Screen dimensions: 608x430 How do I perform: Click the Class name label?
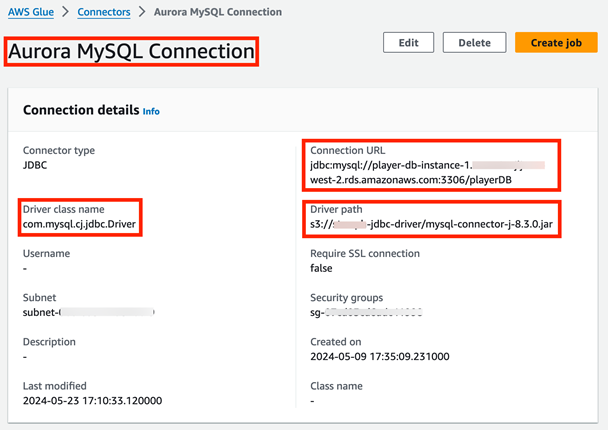336,386
